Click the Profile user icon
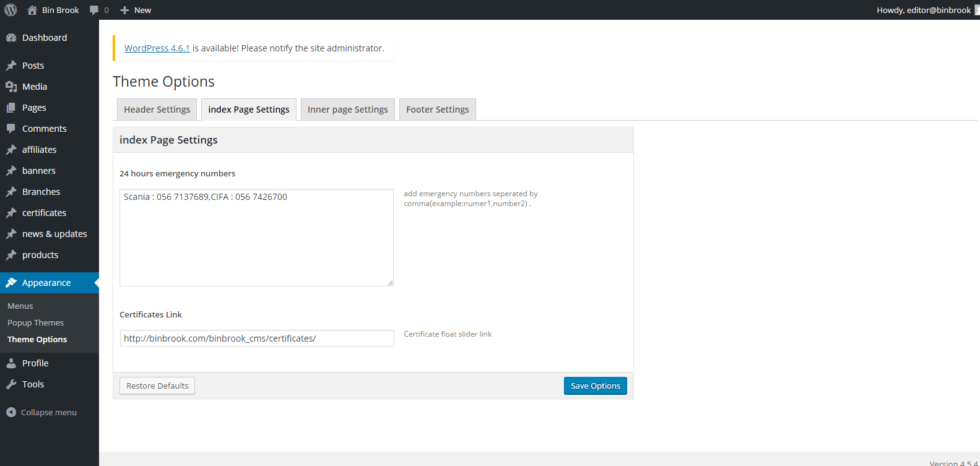This screenshot has height=466, width=980. (x=11, y=363)
